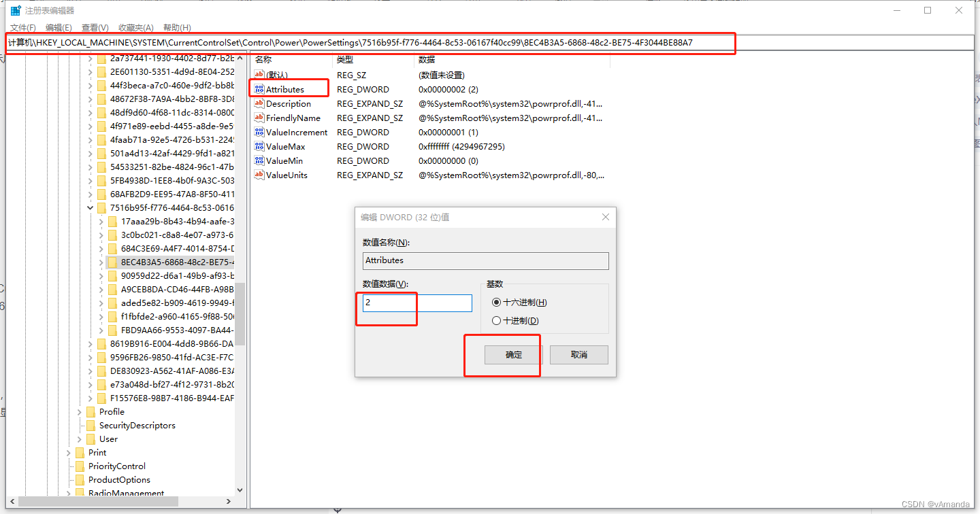Select the 十进制(D) radio button
The width and height of the screenshot is (980, 514).
(496, 321)
